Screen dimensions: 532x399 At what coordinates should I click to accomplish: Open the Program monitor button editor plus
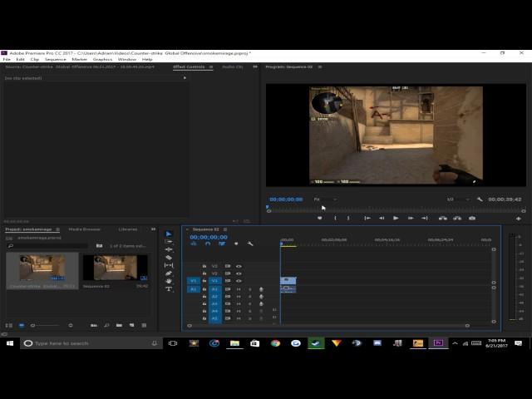[519, 219]
